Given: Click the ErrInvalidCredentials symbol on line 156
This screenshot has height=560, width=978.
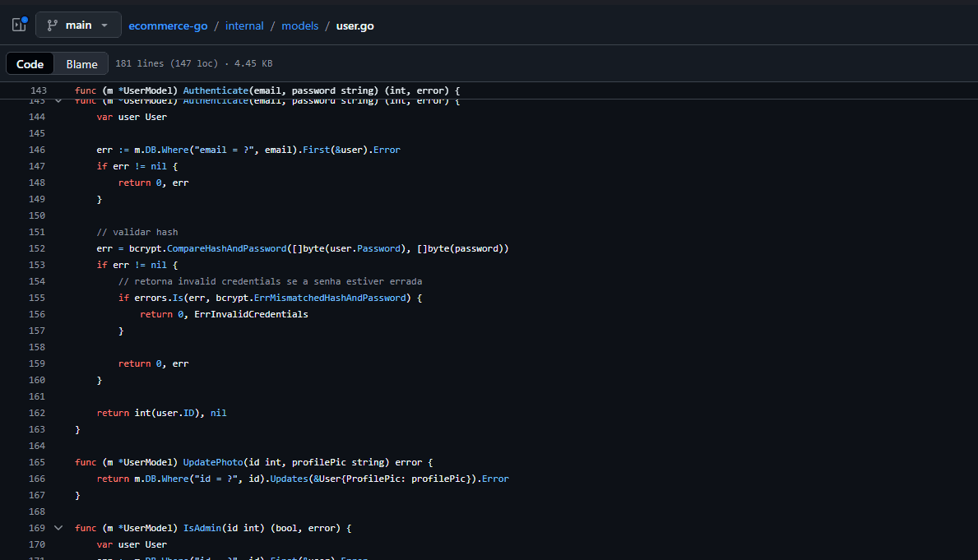Looking at the screenshot, I should [x=251, y=314].
